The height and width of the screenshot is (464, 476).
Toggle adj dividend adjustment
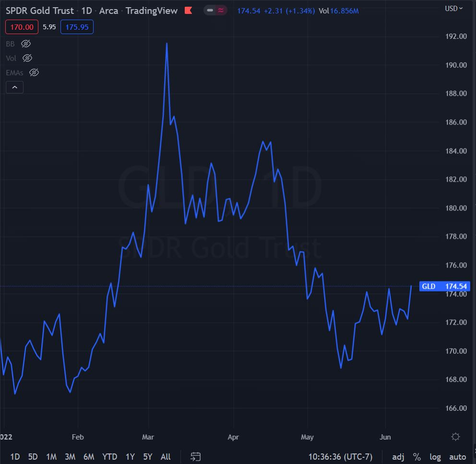398,457
